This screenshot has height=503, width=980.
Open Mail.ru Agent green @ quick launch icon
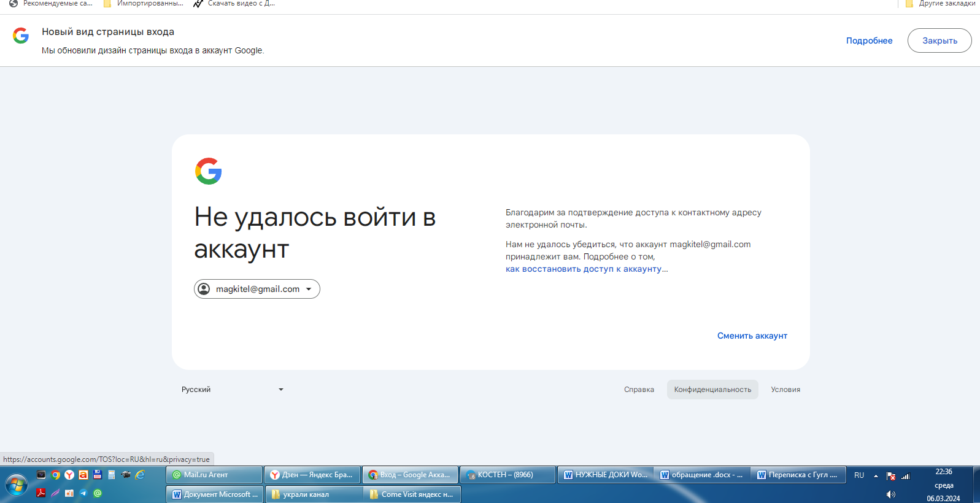coord(97,493)
